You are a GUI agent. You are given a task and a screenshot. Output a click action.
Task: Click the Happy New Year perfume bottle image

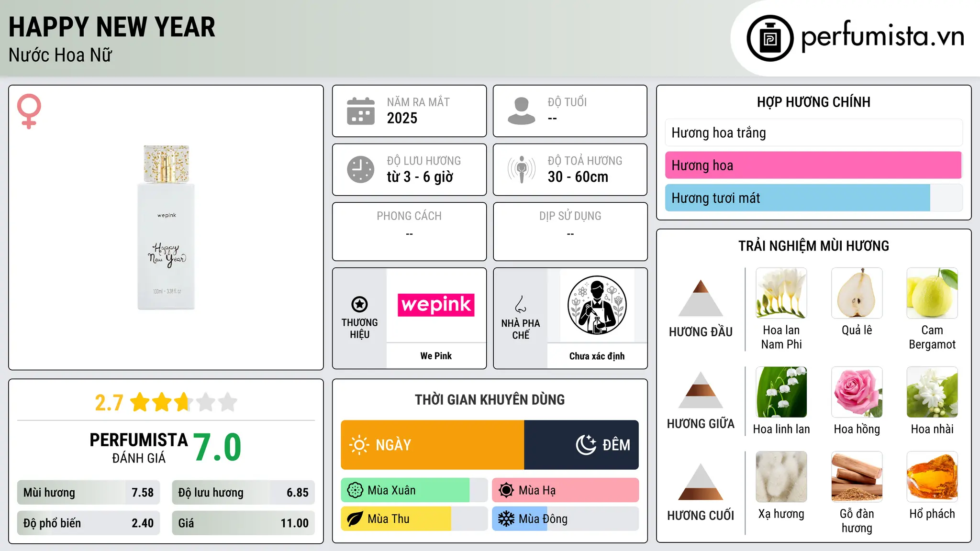tap(166, 228)
